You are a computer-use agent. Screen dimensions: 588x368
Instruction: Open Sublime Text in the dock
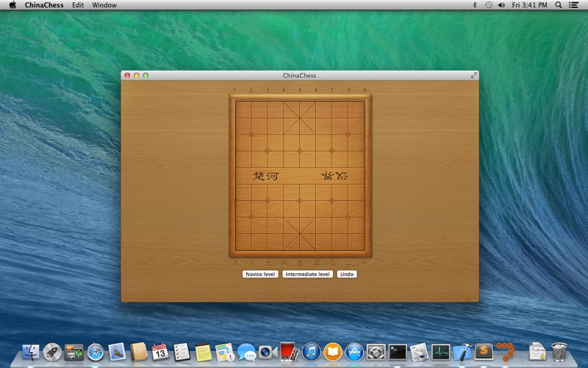tap(484, 352)
